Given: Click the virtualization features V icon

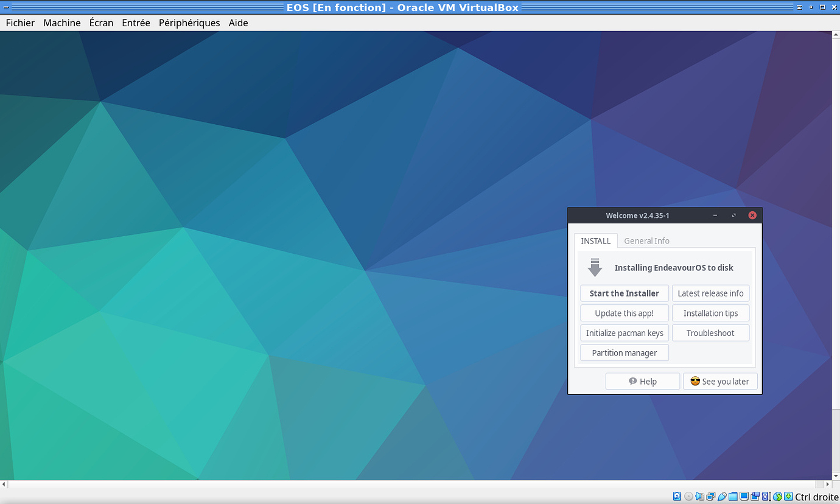Looking at the screenshot, I should pyautogui.click(x=766, y=497).
